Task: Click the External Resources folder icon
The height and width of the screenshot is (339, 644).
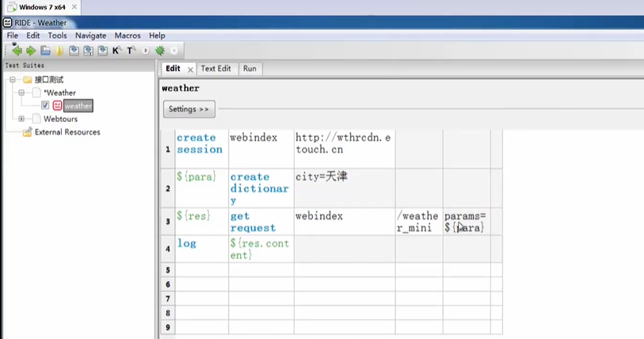Action: point(28,132)
